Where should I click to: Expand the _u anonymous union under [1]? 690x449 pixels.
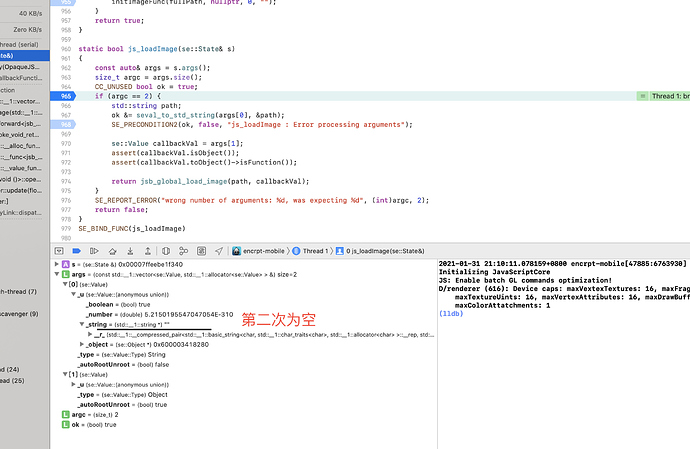coord(73,384)
